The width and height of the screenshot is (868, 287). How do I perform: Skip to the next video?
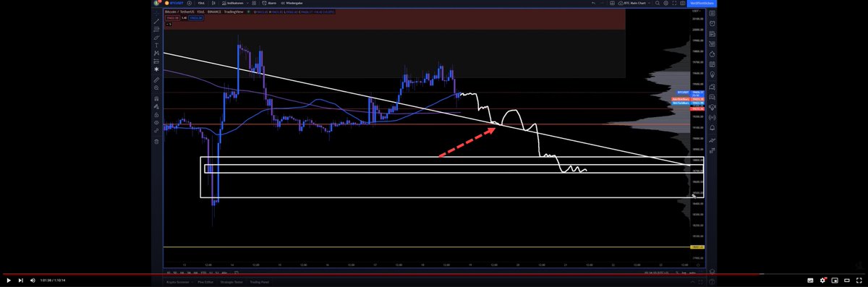[20, 280]
